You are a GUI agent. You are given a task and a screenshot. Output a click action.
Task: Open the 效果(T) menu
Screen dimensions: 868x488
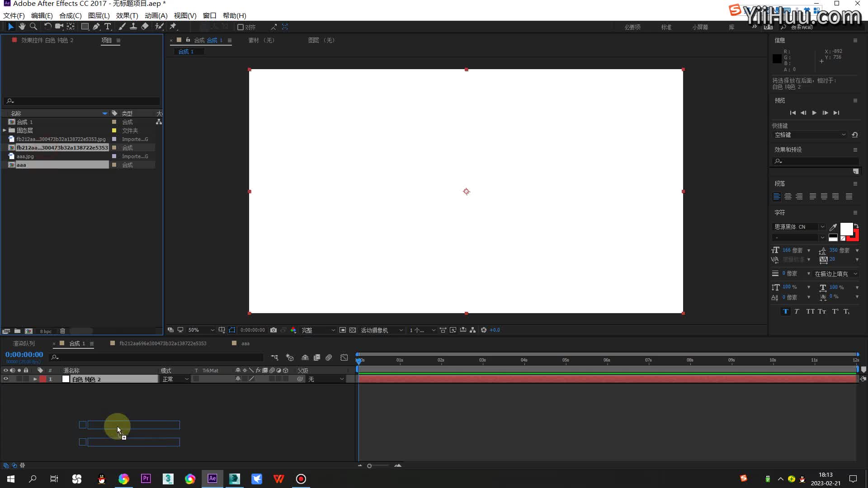pyautogui.click(x=127, y=15)
